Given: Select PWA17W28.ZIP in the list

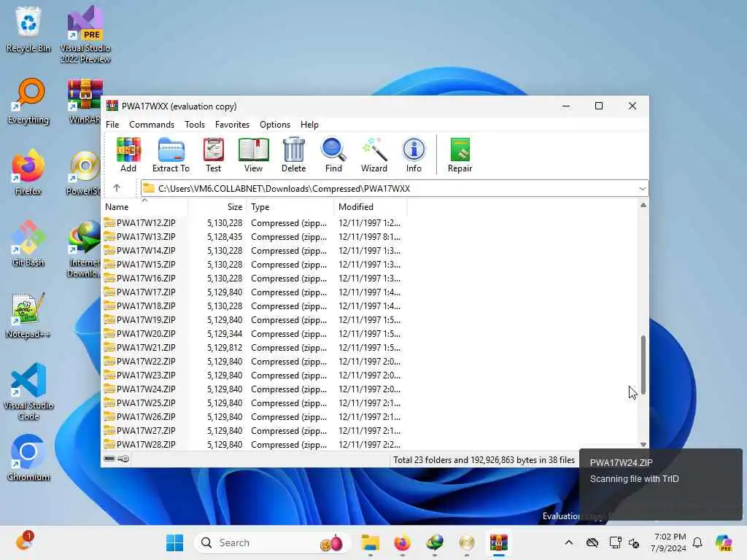Looking at the screenshot, I should (x=146, y=444).
